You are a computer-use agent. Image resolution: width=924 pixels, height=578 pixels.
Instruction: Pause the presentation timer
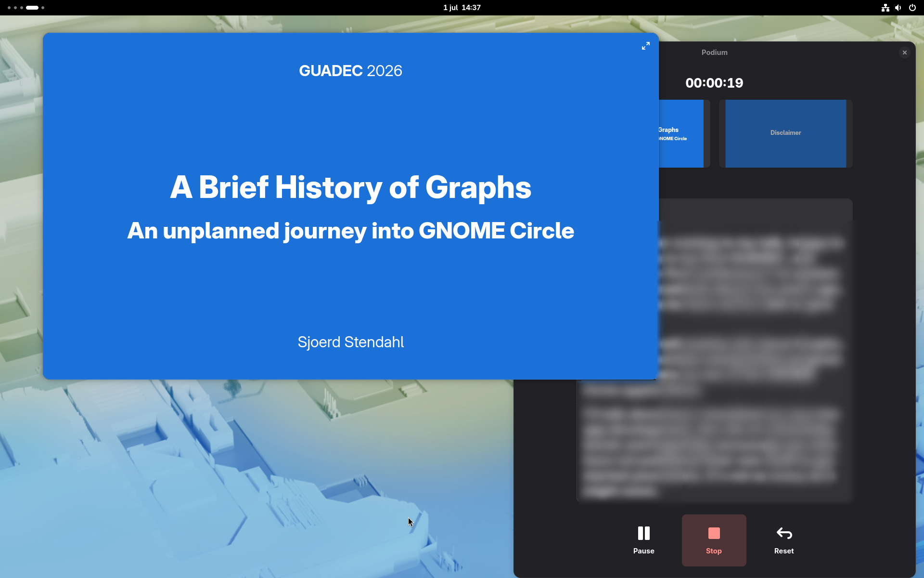[643, 540]
